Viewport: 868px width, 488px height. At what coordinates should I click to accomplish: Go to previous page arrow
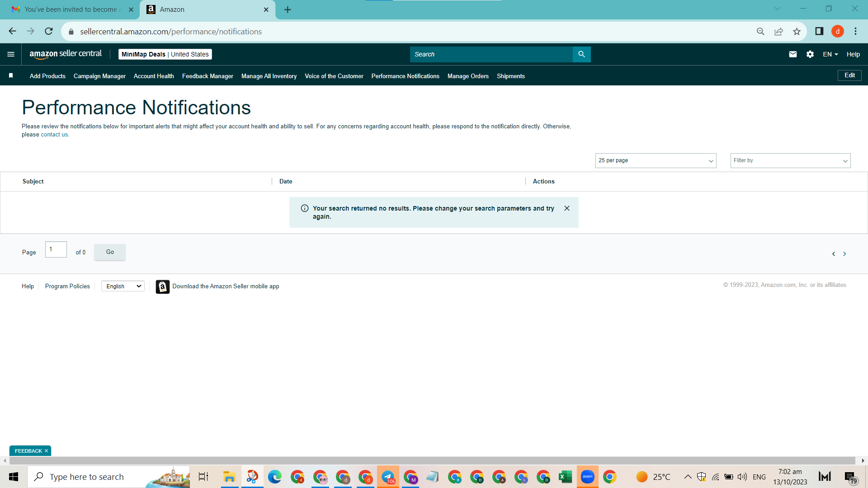[x=833, y=254]
